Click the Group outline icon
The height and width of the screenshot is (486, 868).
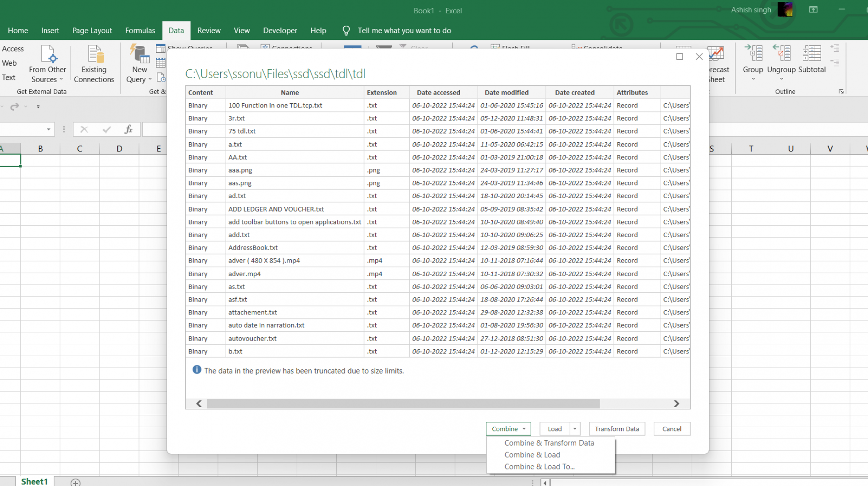(753, 54)
